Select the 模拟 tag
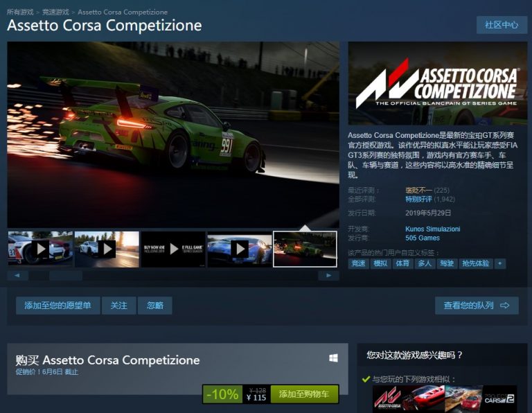Viewport: 532px width, 413px height. (x=380, y=263)
